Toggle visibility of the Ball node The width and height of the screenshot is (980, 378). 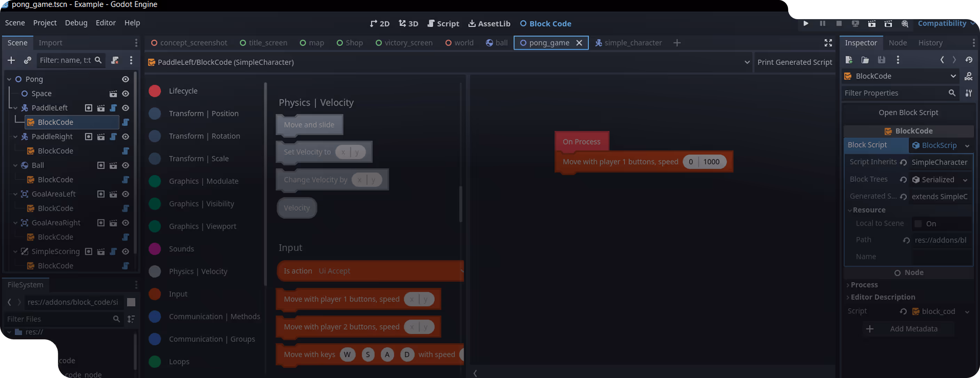coord(125,165)
